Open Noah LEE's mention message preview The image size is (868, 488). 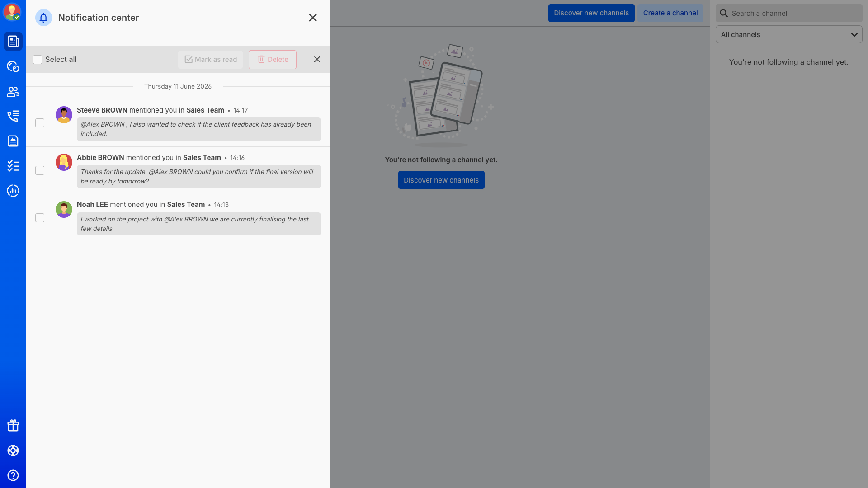pyautogui.click(x=199, y=224)
